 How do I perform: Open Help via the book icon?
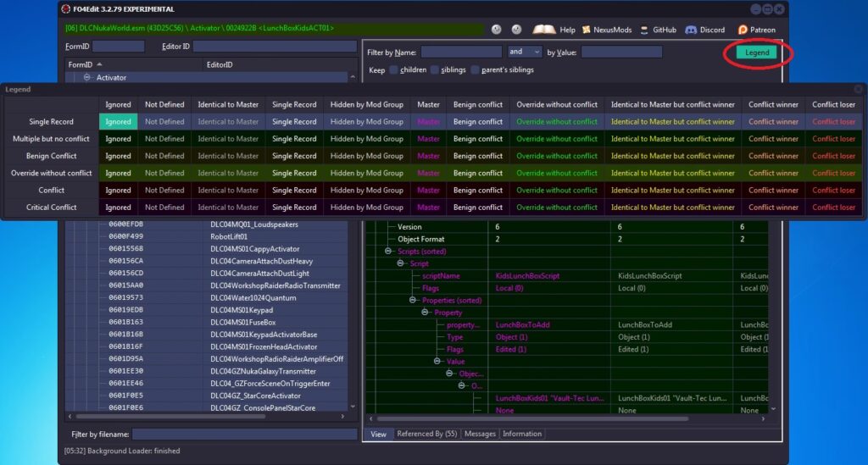tap(543, 30)
